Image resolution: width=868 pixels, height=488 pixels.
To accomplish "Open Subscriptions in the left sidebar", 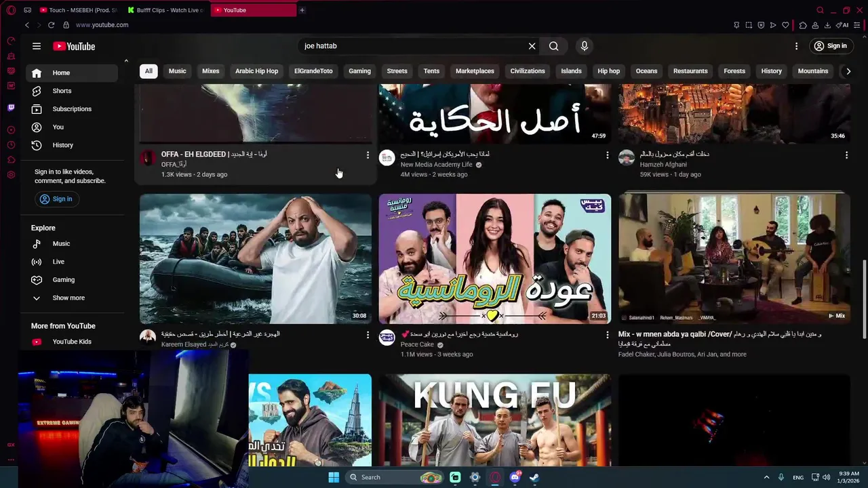I will tap(72, 108).
